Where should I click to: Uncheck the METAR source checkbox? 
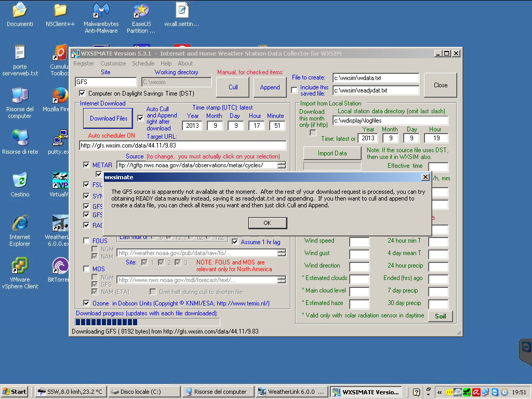pyautogui.click(x=86, y=165)
